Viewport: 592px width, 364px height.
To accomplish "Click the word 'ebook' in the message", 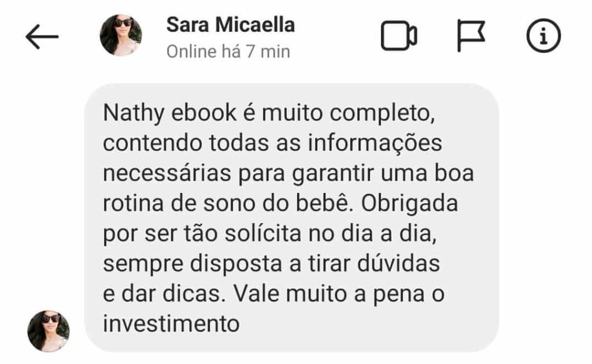I will tap(204, 113).
